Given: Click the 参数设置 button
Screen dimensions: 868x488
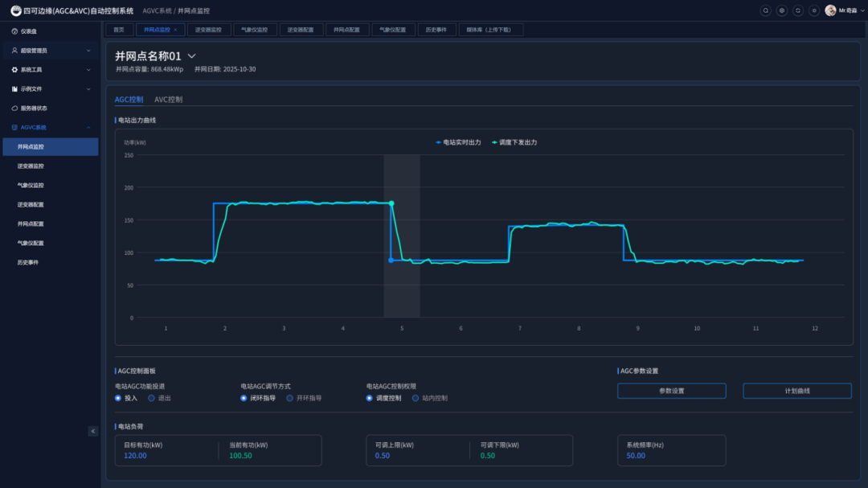Looking at the screenshot, I should pyautogui.click(x=671, y=391).
